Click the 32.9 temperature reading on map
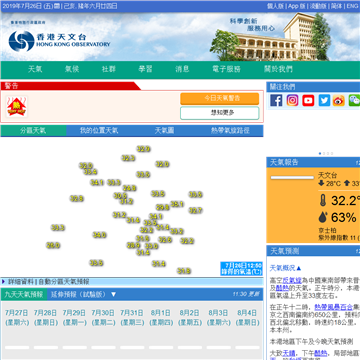Image resolution: width=360 pixels, height=360 pixels. (143, 149)
